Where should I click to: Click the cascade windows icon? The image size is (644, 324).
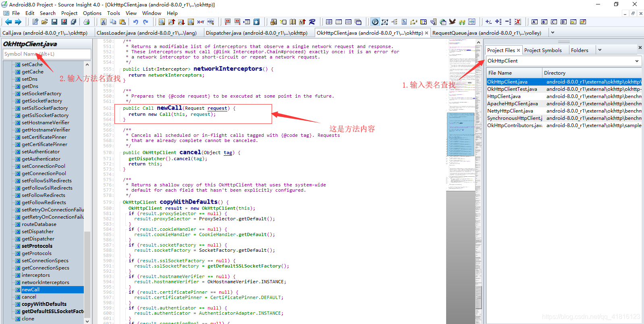358,22
